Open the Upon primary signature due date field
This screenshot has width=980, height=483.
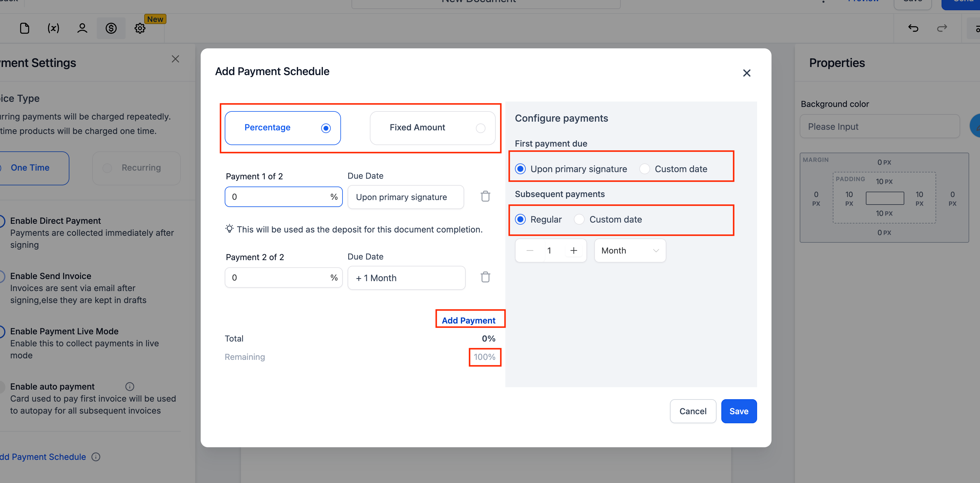[405, 197]
